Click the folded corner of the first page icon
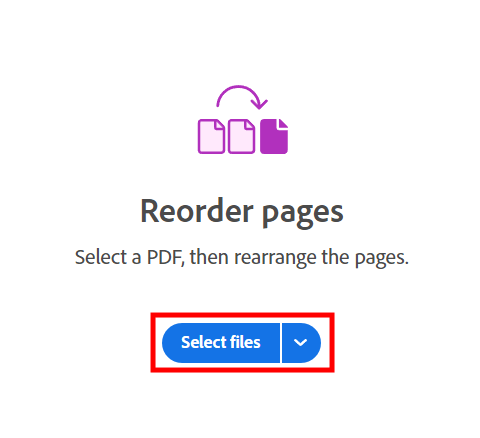Screen dimensions: 480x438 tap(219, 124)
